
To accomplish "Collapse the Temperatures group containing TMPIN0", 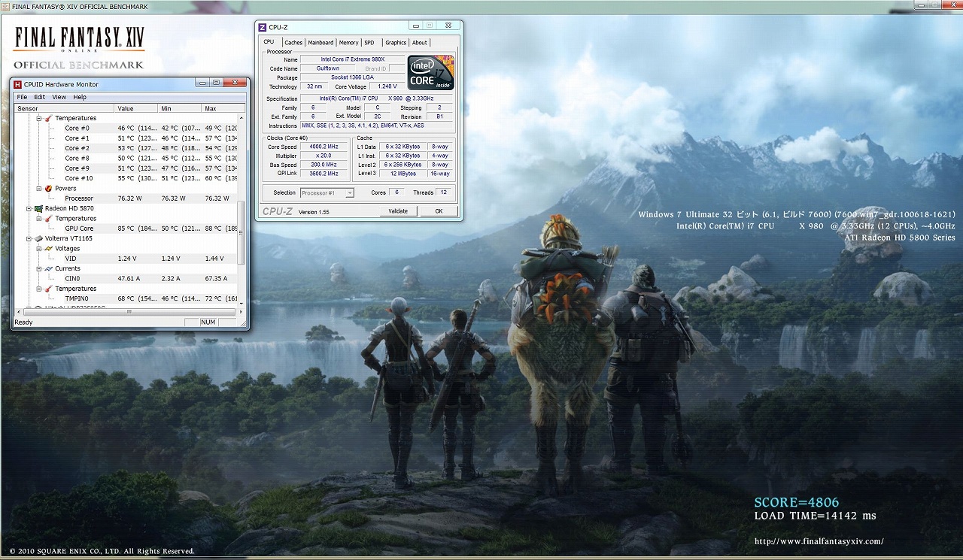I will pos(38,289).
